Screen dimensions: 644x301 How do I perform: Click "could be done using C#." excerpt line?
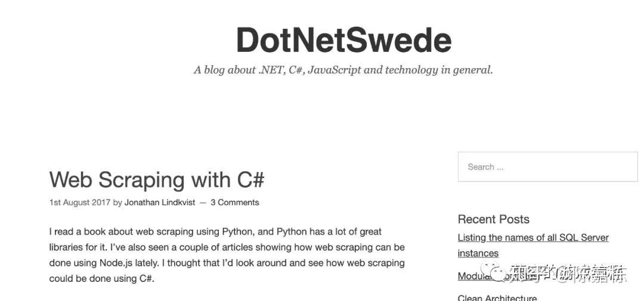(x=101, y=278)
